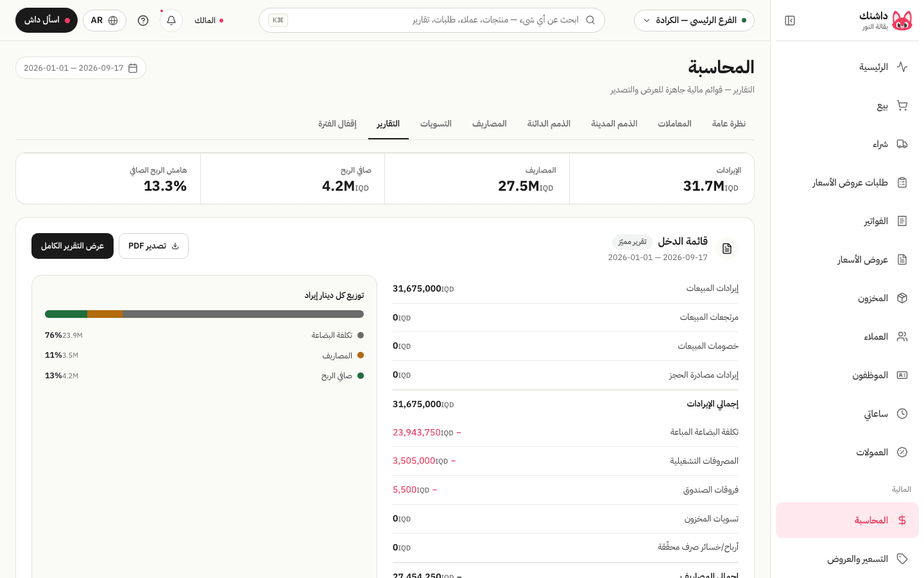Open الفواتير receipt icon

click(x=902, y=221)
